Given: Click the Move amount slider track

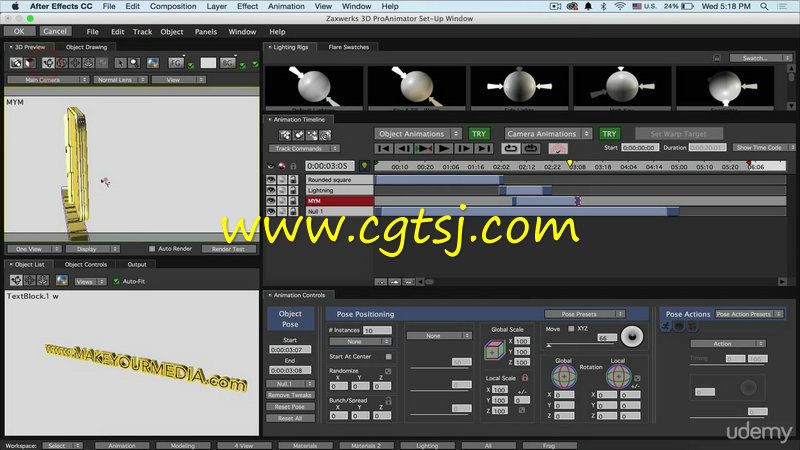Looking at the screenshot, I should click(x=582, y=345).
